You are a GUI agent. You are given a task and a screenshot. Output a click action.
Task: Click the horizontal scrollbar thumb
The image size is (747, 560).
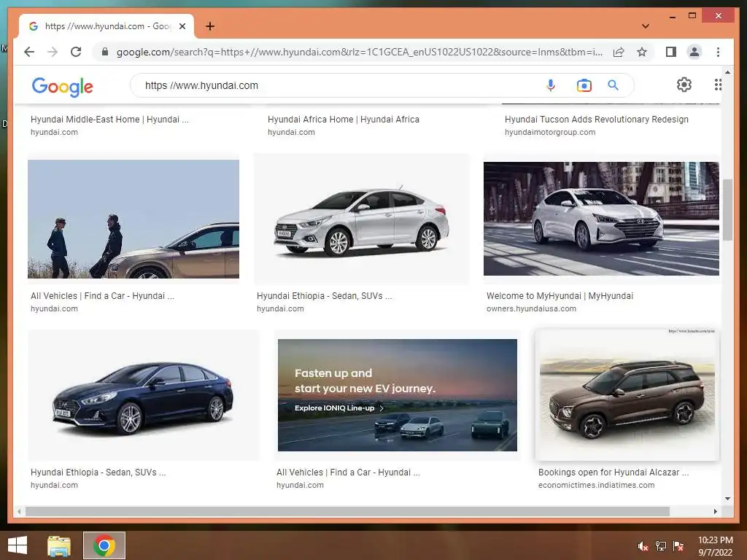pyautogui.click(x=347, y=511)
